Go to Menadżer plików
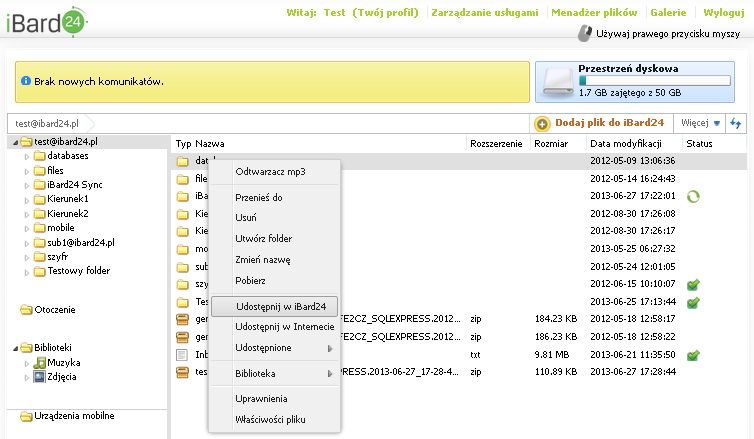This screenshot has width=754, height=439. pos(594,13)
